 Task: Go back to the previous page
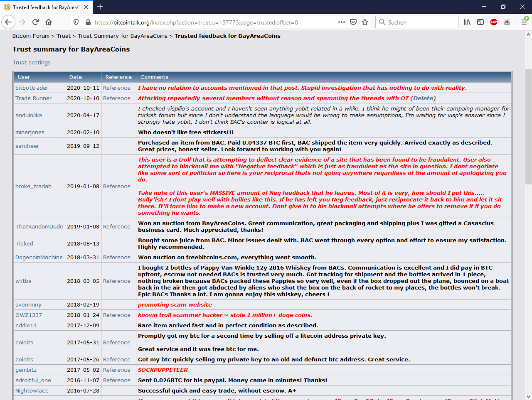pyautogui.click(x=8, y=22)
